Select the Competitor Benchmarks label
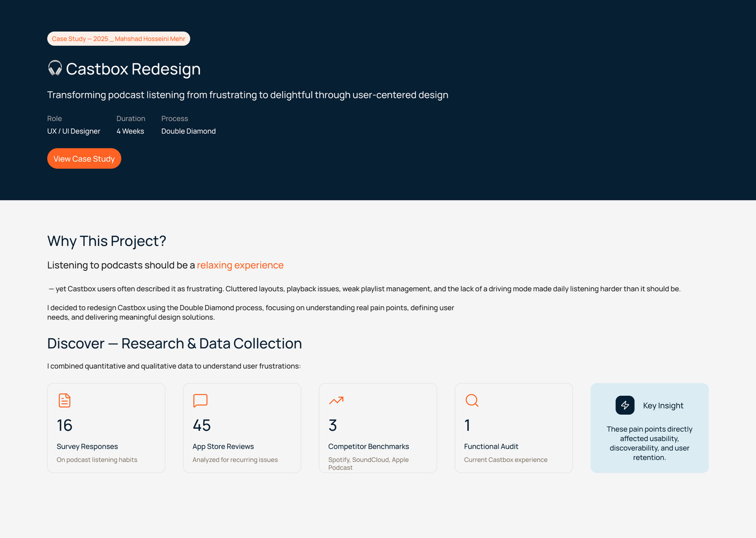 point(369,446)
